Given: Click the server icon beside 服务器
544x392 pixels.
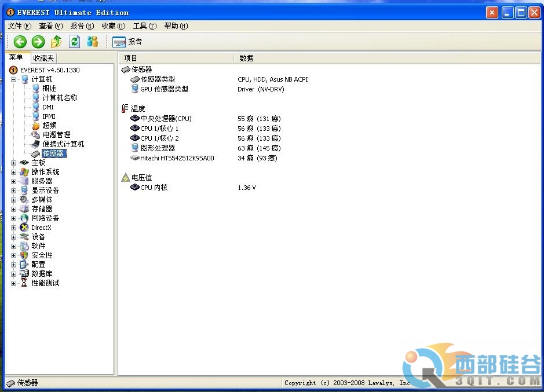Looking at the screenshot, I should coord(24,181).
